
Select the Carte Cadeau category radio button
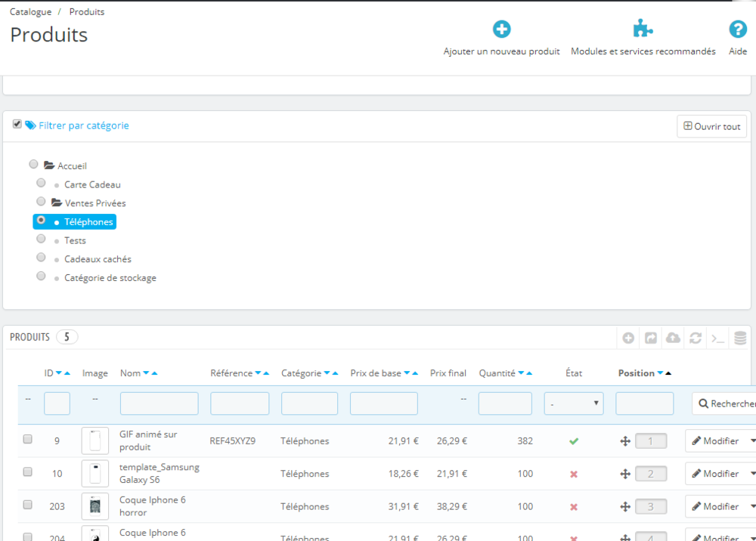(42, 183)
